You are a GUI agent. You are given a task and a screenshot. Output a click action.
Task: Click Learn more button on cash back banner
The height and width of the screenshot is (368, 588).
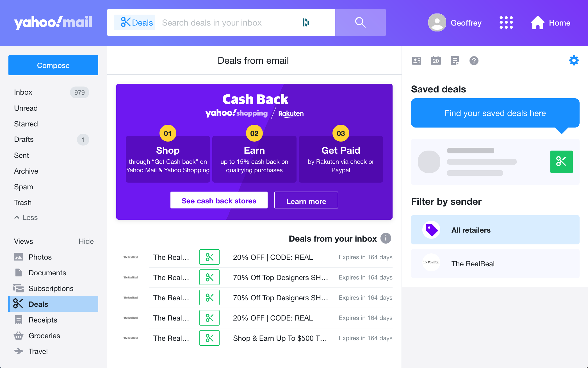[x=306, y=201]
